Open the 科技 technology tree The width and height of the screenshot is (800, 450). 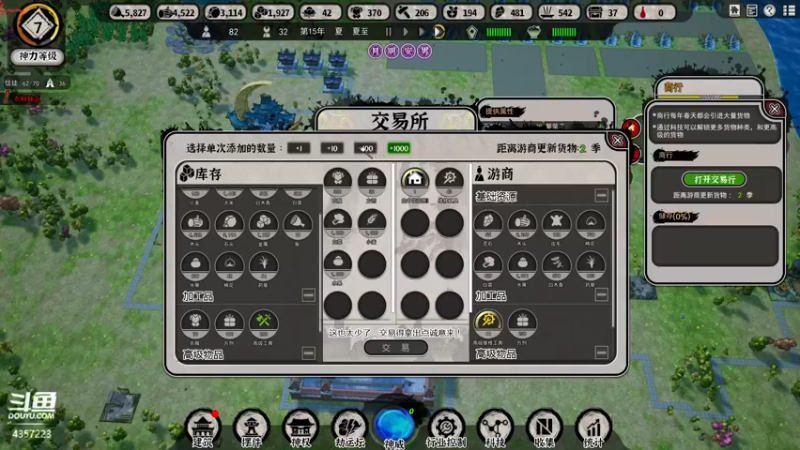[x=495, y=428]
